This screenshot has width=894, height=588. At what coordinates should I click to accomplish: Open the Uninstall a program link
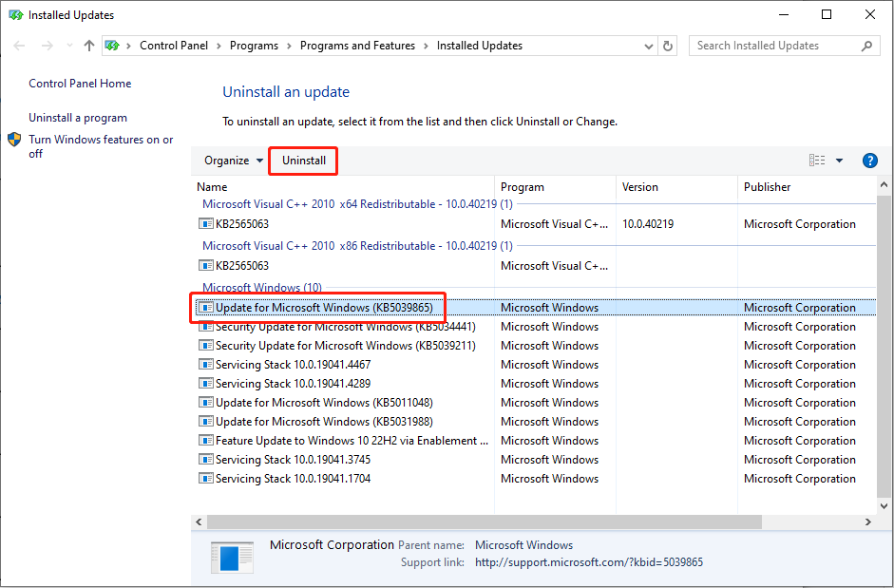(x=78, y=118)
